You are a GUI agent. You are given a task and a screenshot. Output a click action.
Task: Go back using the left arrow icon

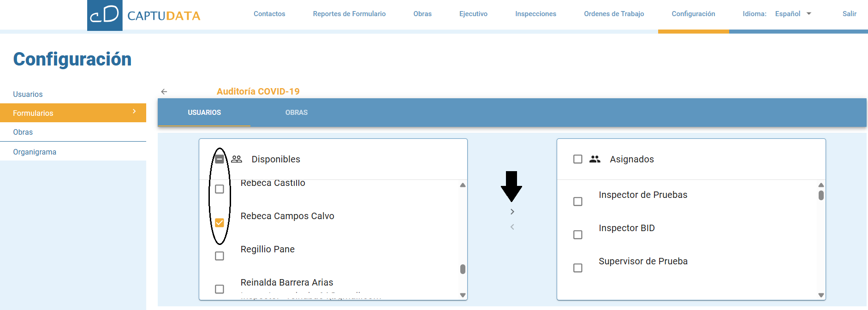pos(164,92)
